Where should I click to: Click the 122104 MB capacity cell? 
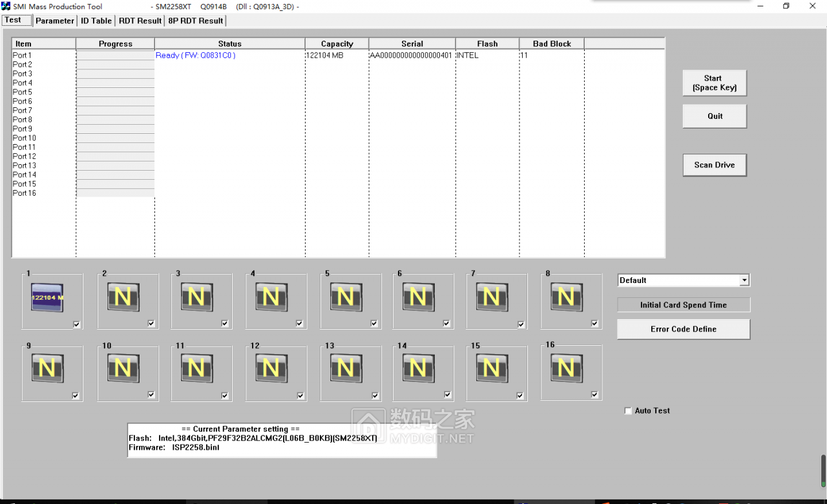click(325, 56)
